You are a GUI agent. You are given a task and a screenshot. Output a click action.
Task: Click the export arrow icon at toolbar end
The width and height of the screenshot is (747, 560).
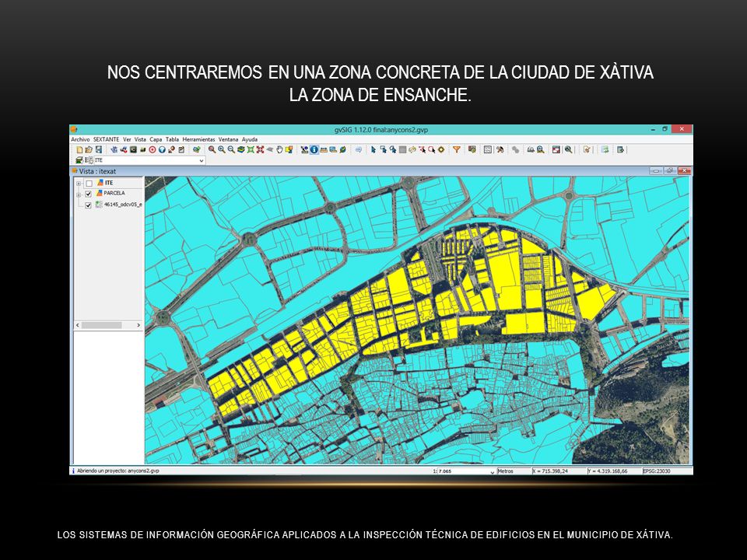point(620,149)
